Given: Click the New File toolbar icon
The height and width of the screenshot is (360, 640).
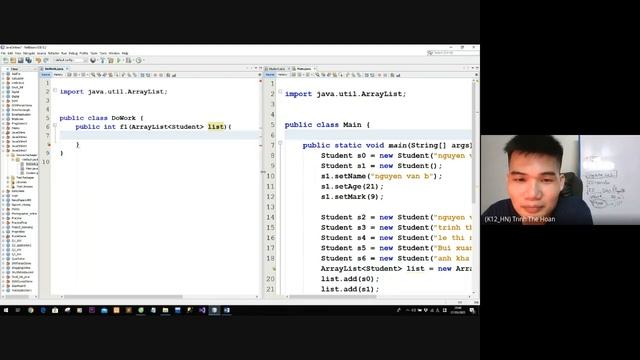Looking at the screenshot, I should [x=6, y=60].
